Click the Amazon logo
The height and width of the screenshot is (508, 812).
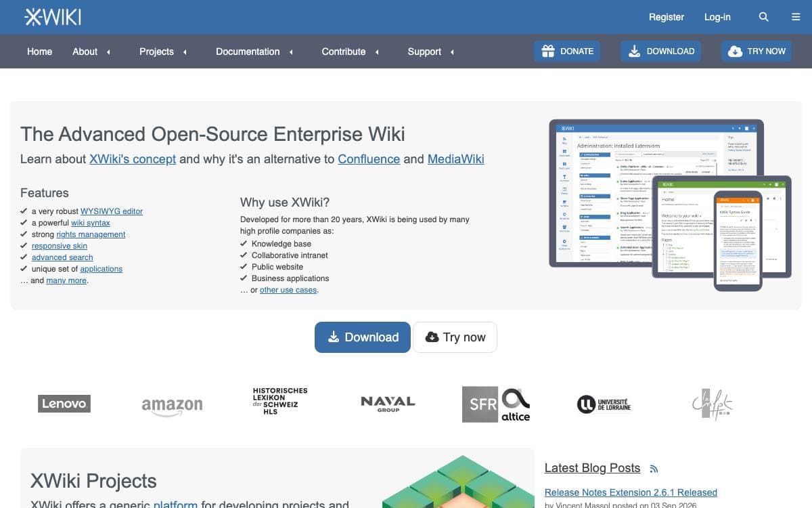coord(172,406)
